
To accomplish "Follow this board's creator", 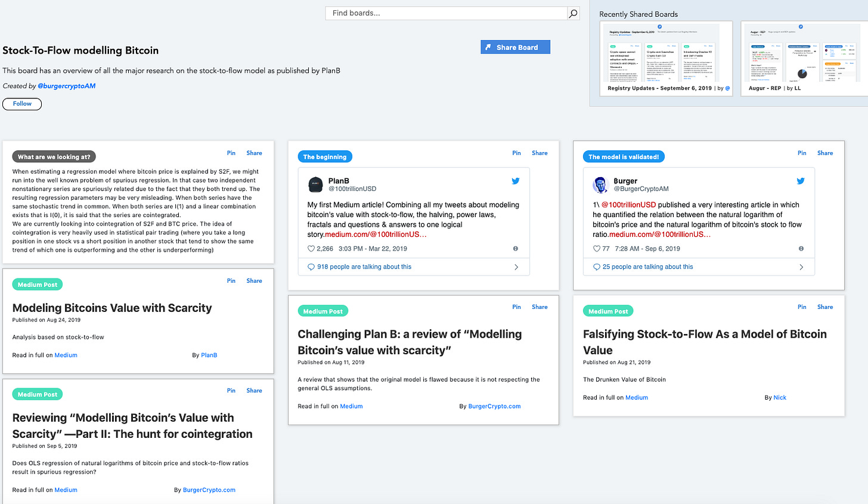I will coord(22,104).
